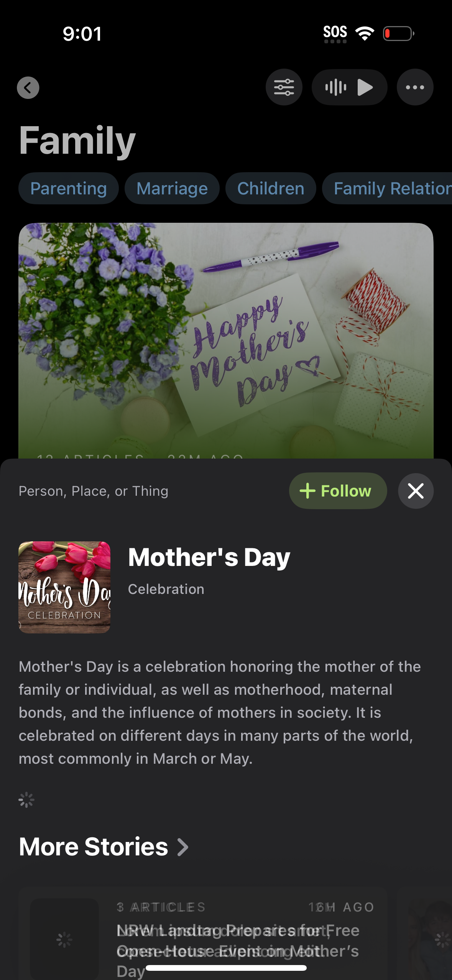Open the feed filter sliders icon
Screen dimensions: 452x980
pos(284,87)
